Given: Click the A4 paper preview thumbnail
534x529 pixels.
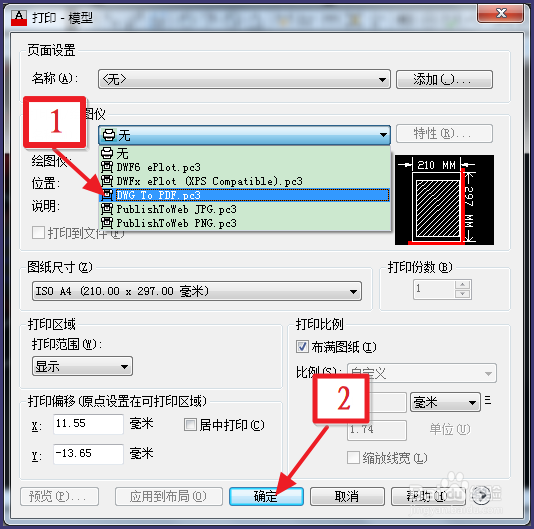Looking at the screenshot, I should [x=444, y=200].
